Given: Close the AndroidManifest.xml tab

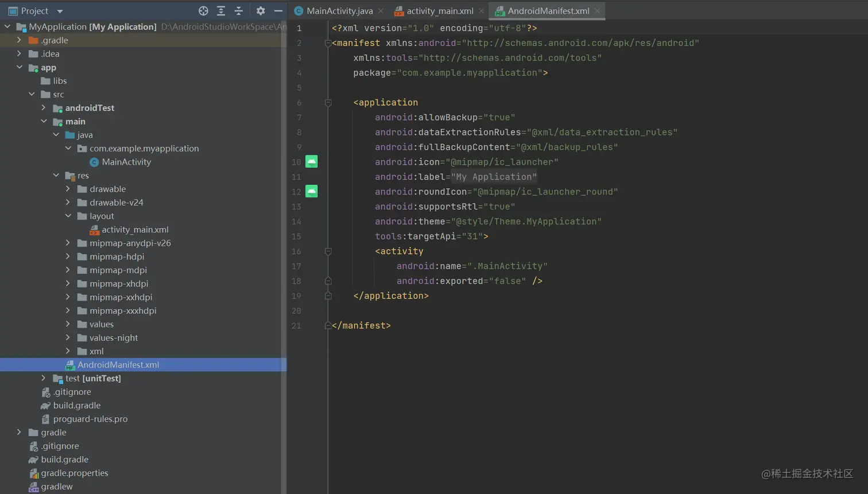Looking at the screenshot, I should (x=597, y=11).
